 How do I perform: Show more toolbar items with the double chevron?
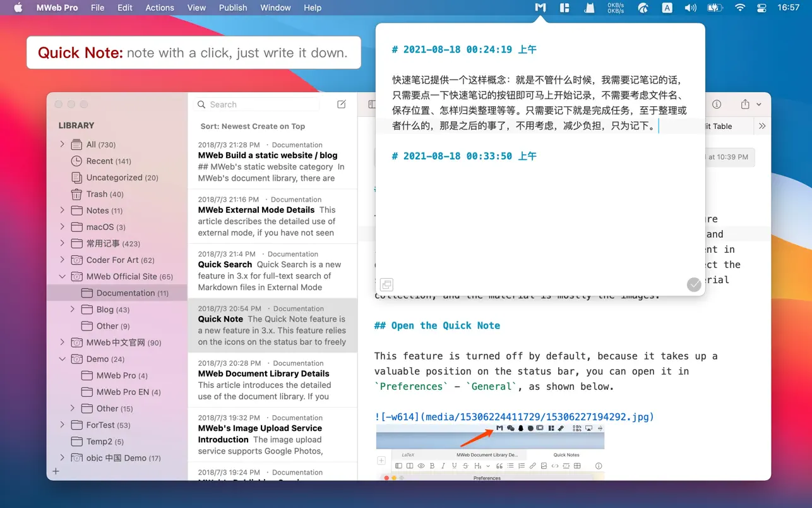click(x=762, y=126)
